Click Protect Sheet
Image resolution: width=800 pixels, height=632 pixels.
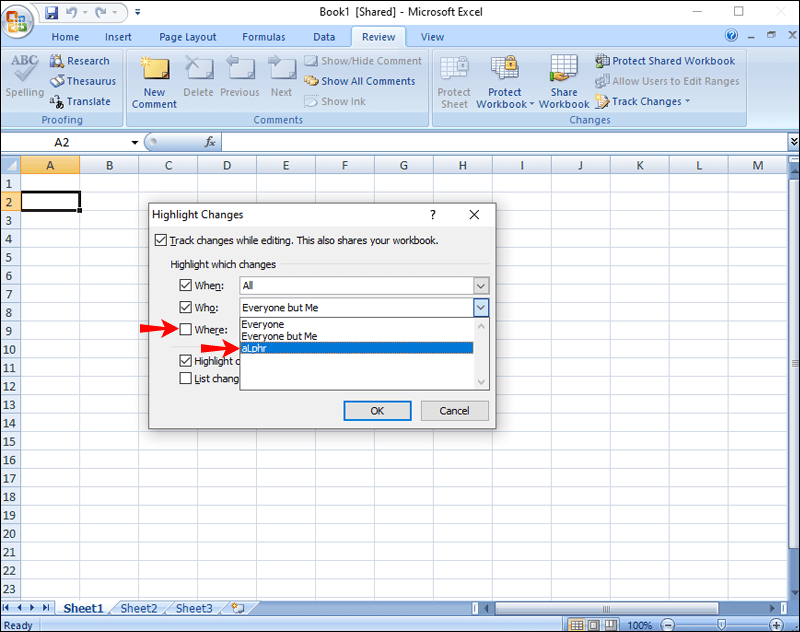tap(454, 82)
